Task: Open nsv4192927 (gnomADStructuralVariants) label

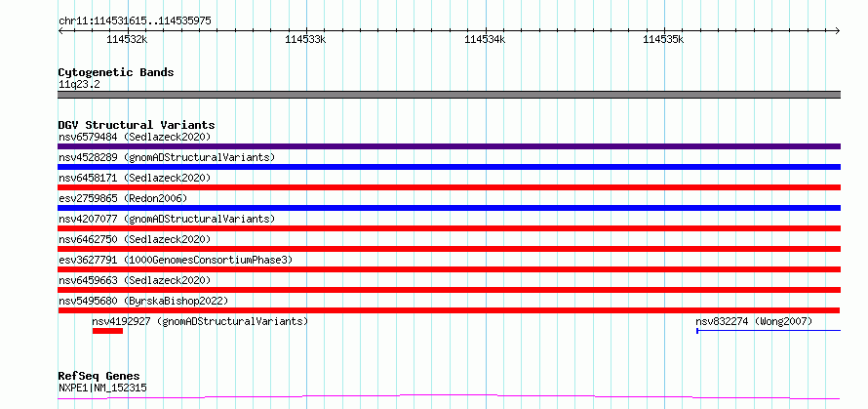Action: pos(200,321)
